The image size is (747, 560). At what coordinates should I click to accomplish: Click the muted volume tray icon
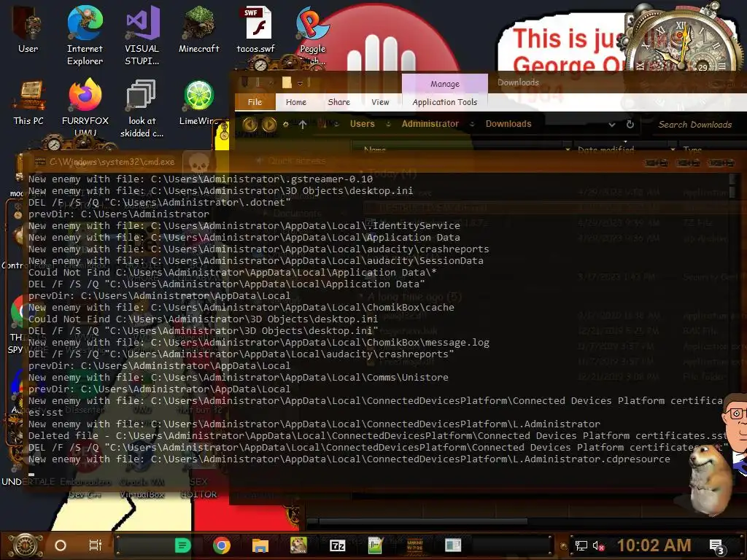[598, 545]
